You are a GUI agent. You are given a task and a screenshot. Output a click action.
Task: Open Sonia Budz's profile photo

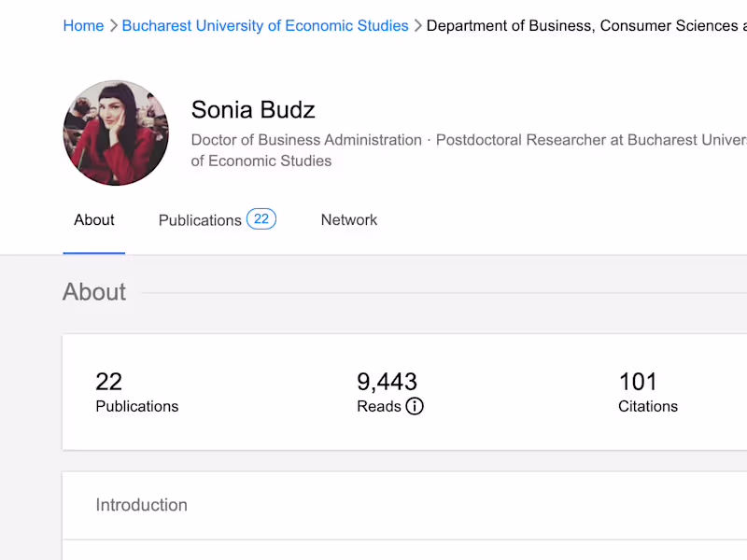coord(116,133)
